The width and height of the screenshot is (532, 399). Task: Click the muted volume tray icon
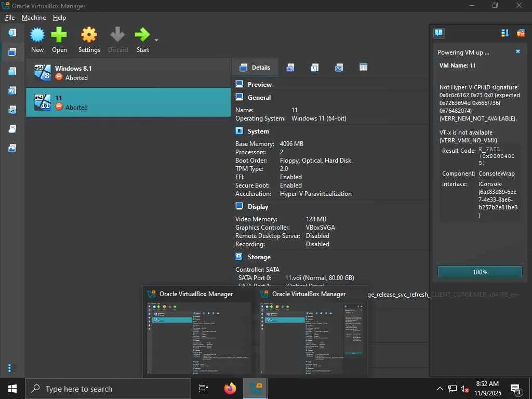pyautogui.click(x=464, y=389)
